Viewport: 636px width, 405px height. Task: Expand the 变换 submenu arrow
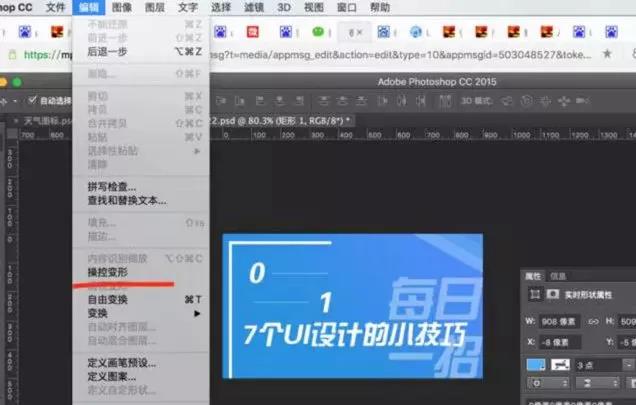tap(197, 313)
